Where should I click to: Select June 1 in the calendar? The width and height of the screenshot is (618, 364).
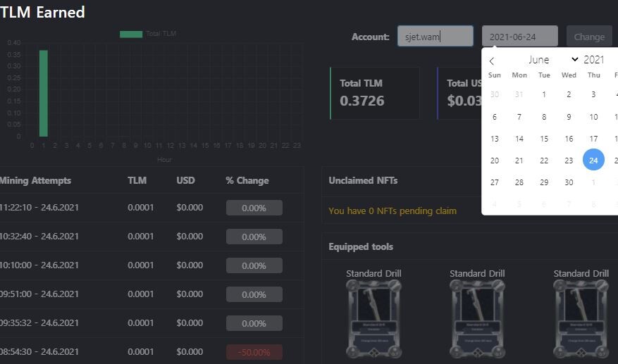click(544, 94)
